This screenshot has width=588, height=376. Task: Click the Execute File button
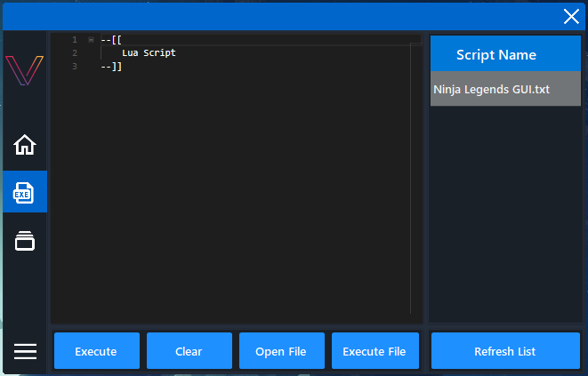[375, 351]
